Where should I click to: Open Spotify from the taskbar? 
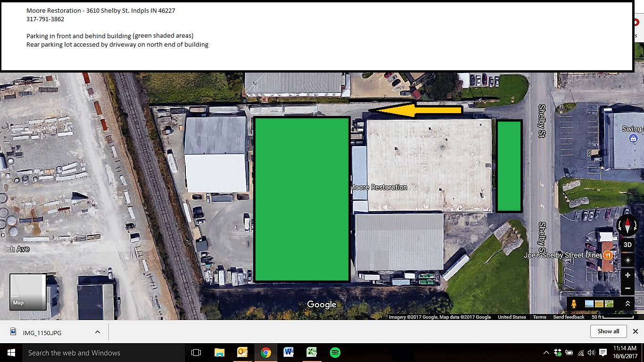[x=335, y=353]
